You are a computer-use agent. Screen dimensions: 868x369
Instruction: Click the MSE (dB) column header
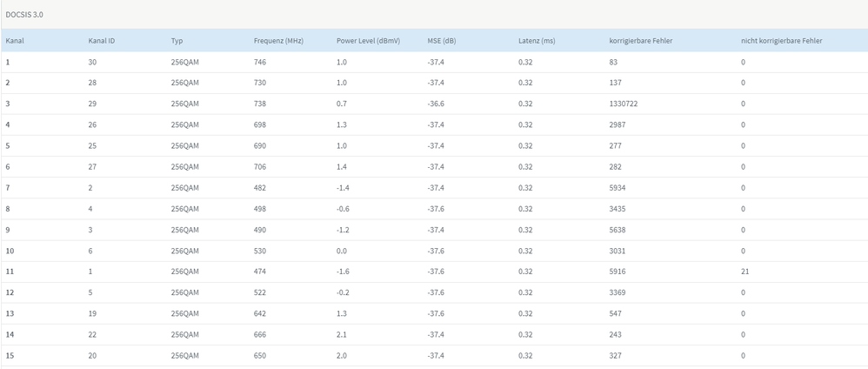[442, 41]
